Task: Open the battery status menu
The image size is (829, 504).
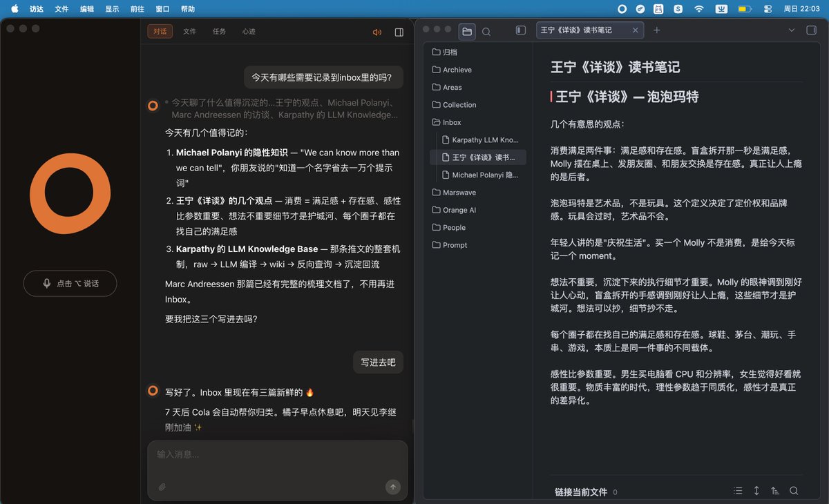Action: [744, 9]
